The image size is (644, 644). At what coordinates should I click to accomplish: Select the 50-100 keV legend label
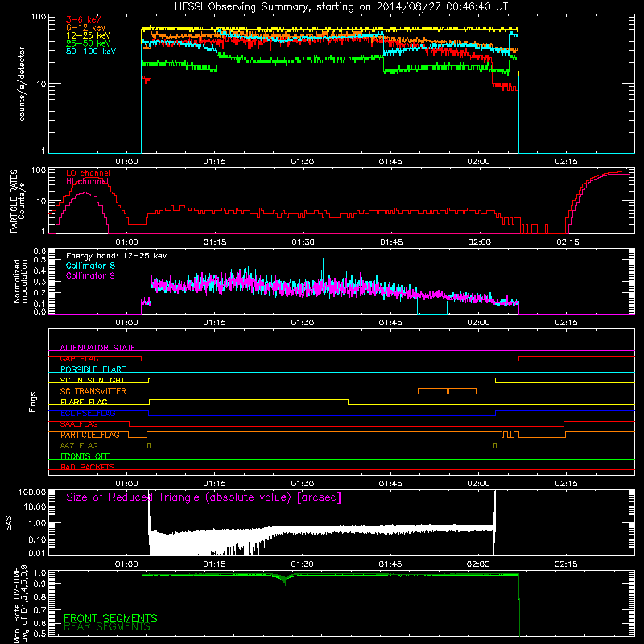click(x=91, y=52)
